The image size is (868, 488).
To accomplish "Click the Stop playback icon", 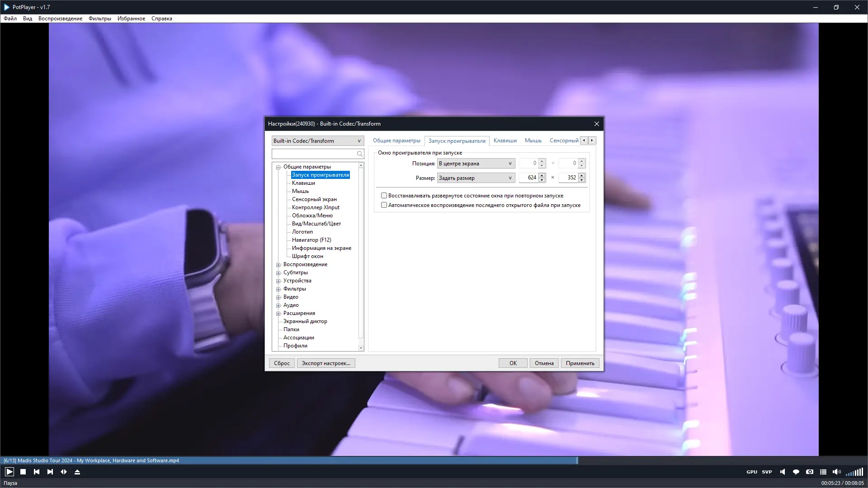I will [23, 472].
